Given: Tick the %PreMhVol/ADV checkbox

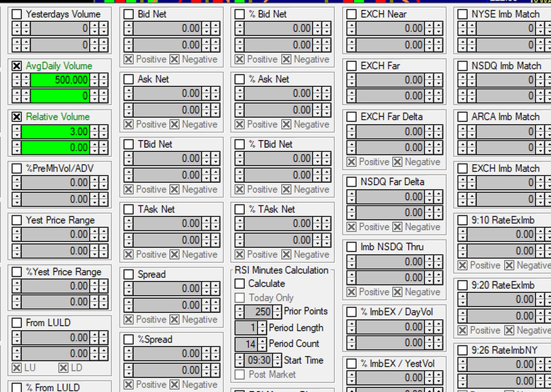Looking at the screenshot, I should pos(17,168).
